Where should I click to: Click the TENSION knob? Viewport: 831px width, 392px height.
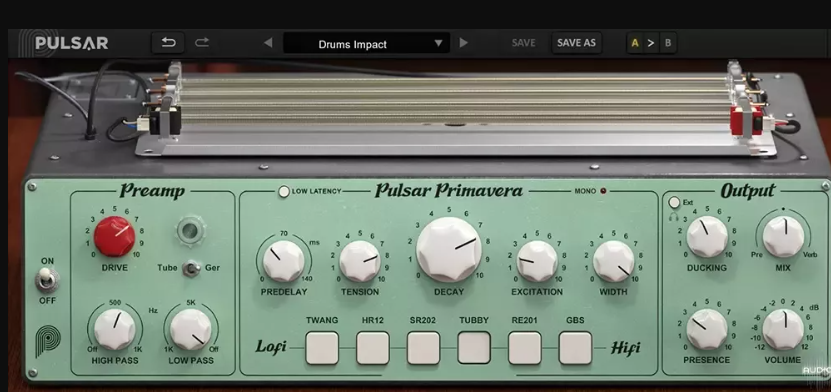[360, 261]
